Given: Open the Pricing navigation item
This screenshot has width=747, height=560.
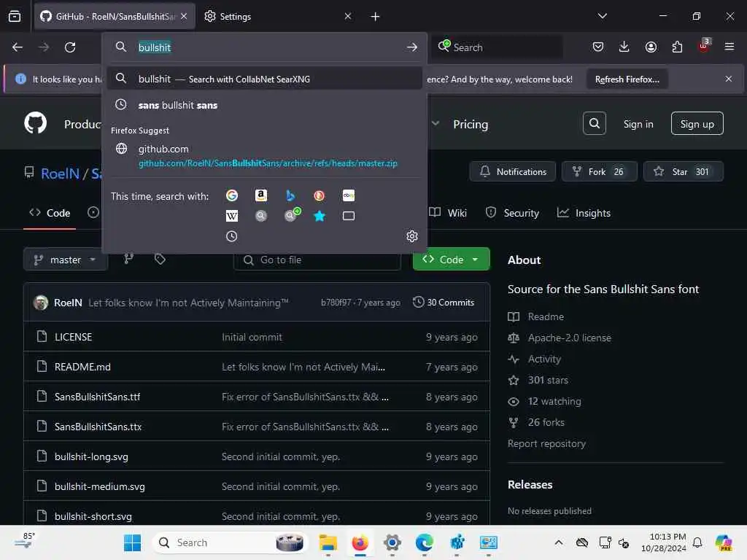Looking at the screenshot, I should click(471, 124).
